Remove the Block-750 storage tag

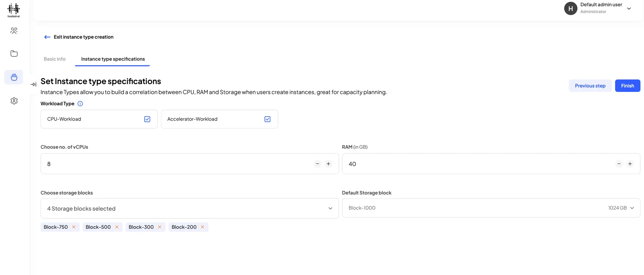tap(74, 227)
